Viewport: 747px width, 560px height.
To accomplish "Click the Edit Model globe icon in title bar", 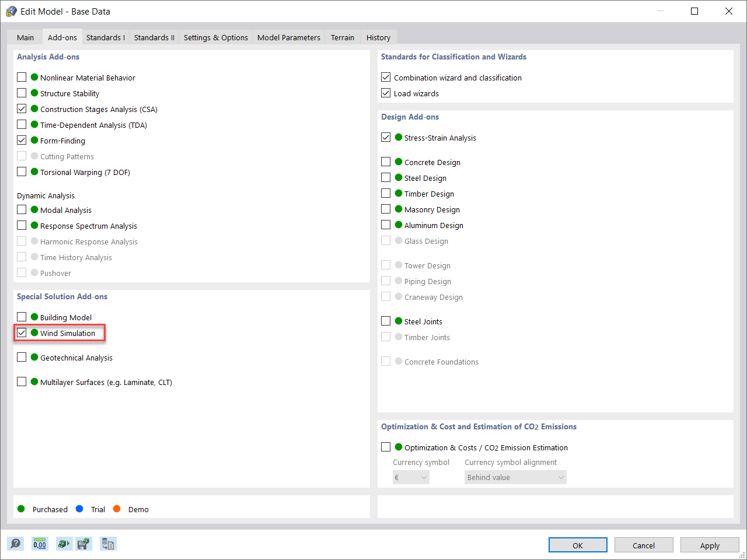I will (x=11, y=10).
